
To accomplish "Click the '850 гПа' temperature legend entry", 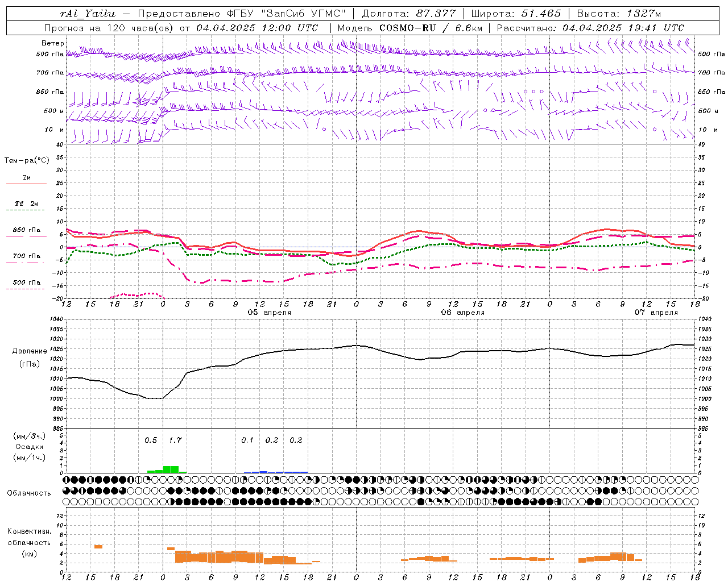I will (26, 230).
